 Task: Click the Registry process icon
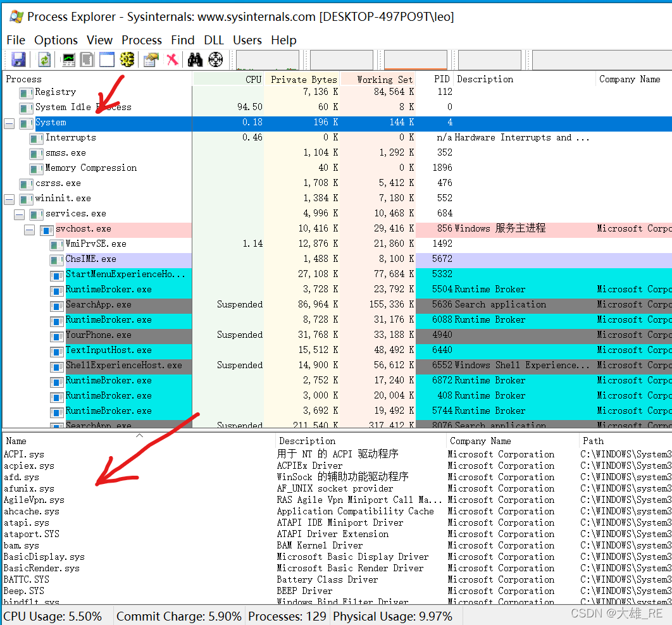pos(26,93)
